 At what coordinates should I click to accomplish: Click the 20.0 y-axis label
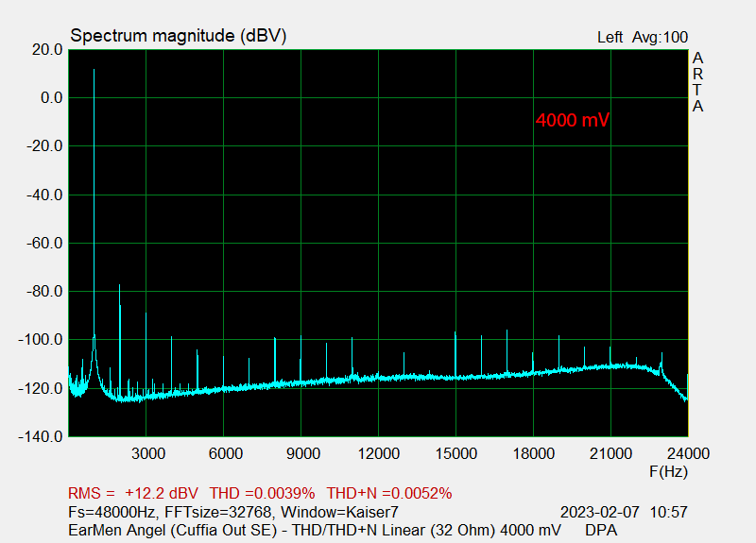(47, 50)
